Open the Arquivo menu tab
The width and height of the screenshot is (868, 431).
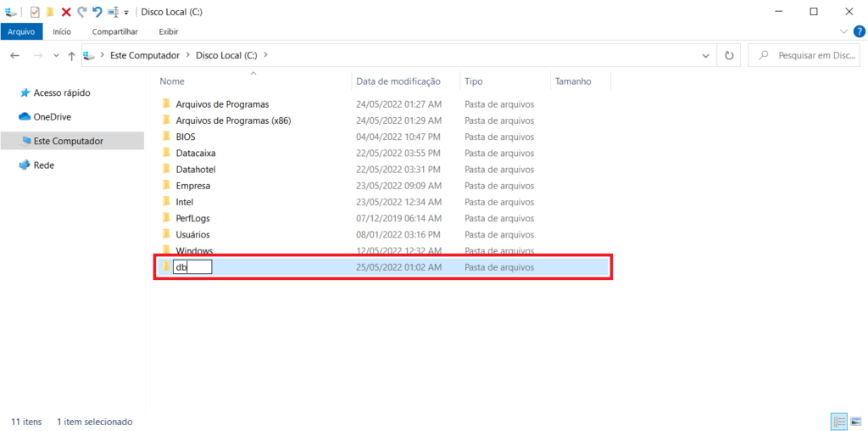(x=21, y=31)
